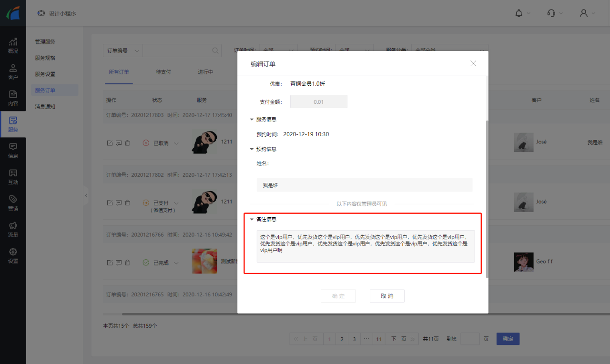This screenshot has height=364, width=610.
Task: Open the notifications bell
Action: pyautogui.click(x=519, y=13)
